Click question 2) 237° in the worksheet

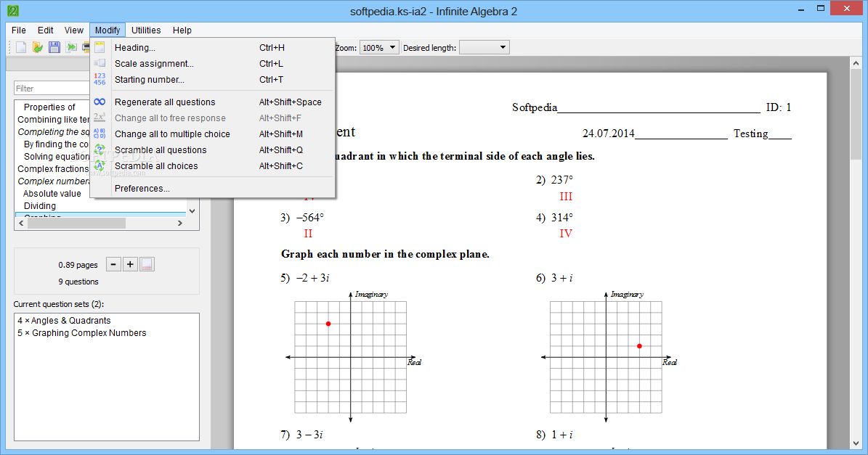point(555,180)
